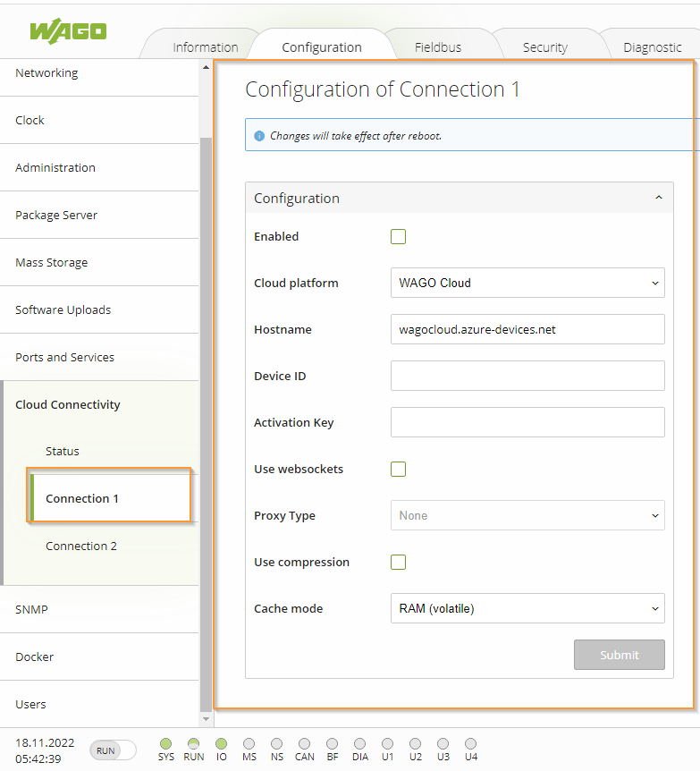Click the blue info icon in notice
Image resolution: width=700 pixels, height=771 pixels.
(x=259, y=136)
